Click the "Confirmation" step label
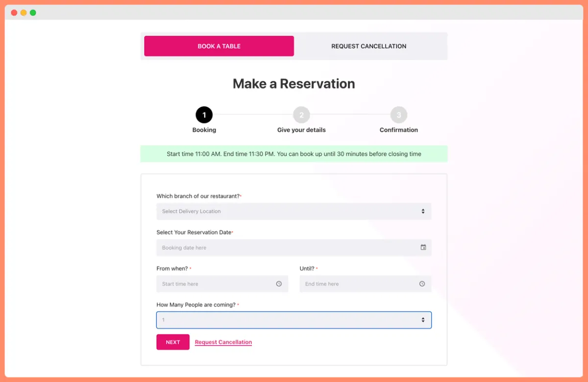This screenshot has width=588, height=382. tap(399, 130)
